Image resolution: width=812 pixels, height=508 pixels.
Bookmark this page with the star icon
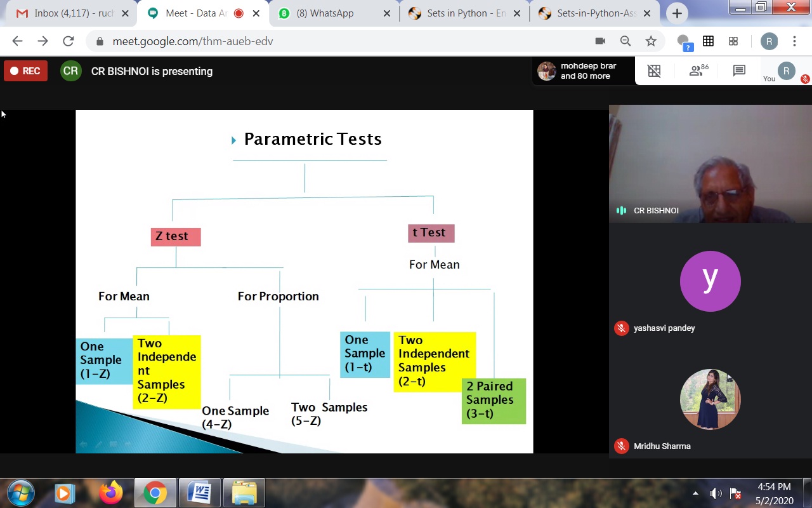click(651, 41)
